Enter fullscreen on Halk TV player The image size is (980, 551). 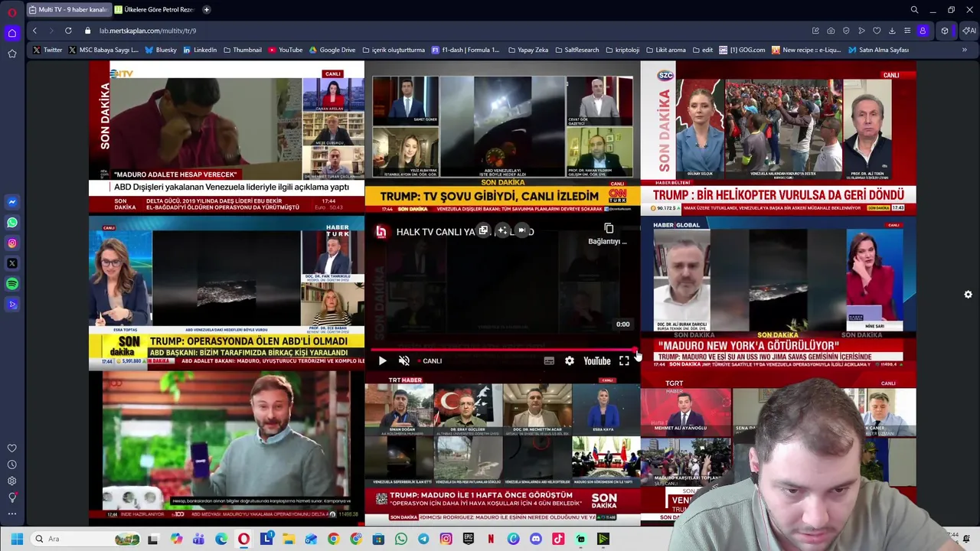tap(624, 361)
